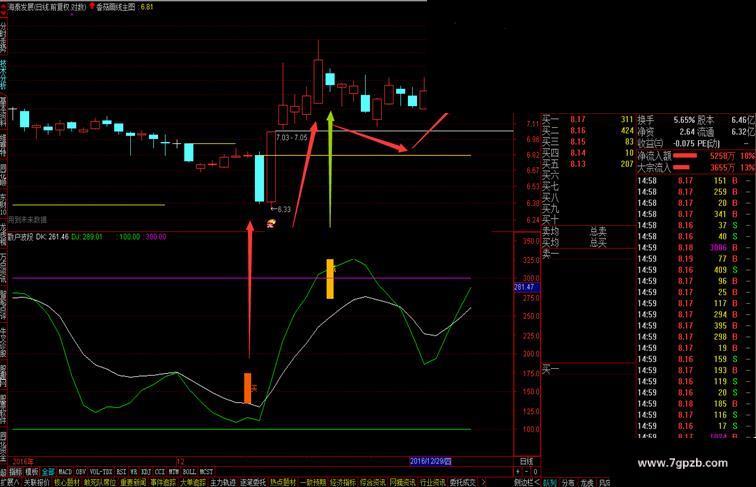Select the OBV indicator tab
This screenshot has height=487, width=756.
click(x=81, y=472)
